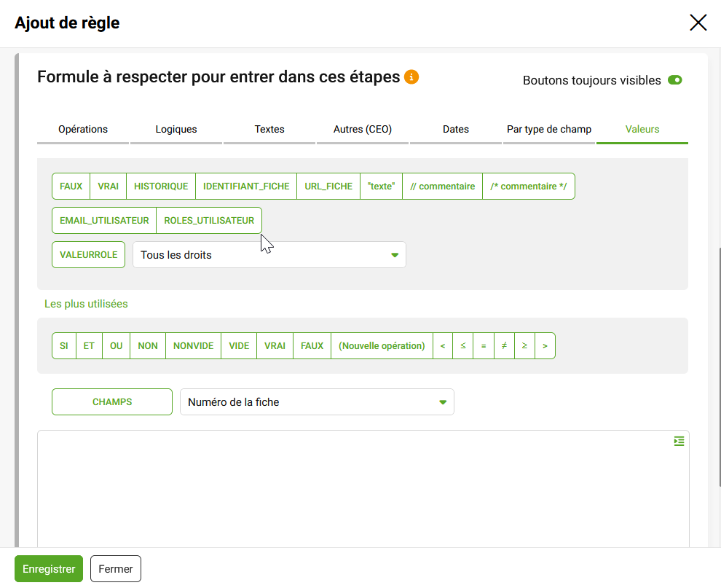The image size is (721, 588).
Task: Insert VRAI from the Valeurs panel
Action: pos(108,187)
